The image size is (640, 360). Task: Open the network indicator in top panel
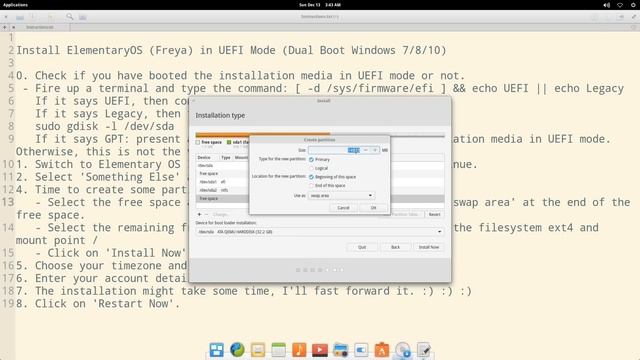(x=620, y=5)
